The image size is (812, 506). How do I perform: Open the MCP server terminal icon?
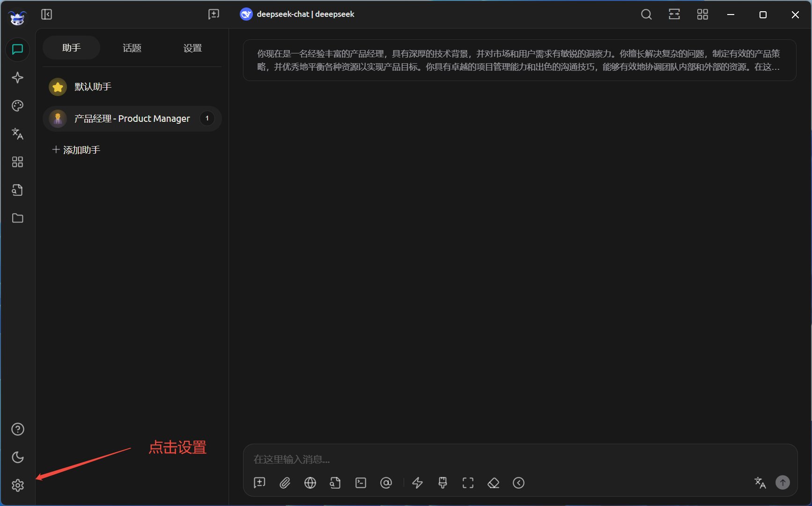[361, 483]
